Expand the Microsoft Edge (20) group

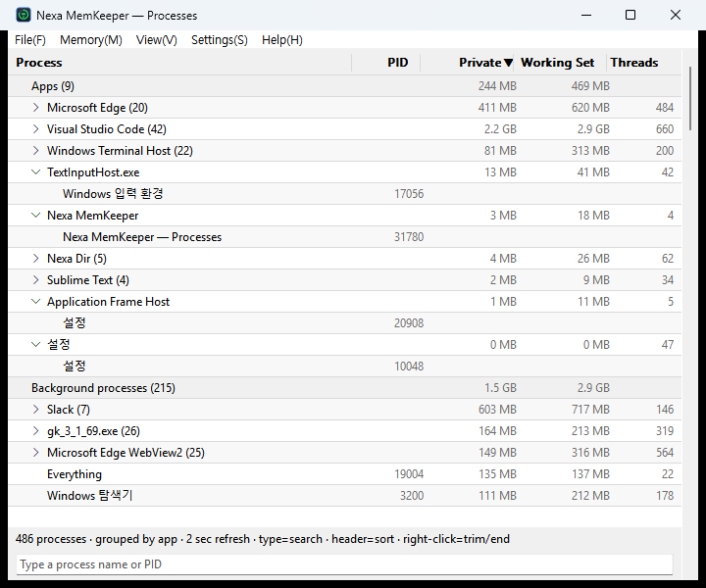(x=36, y=108)
